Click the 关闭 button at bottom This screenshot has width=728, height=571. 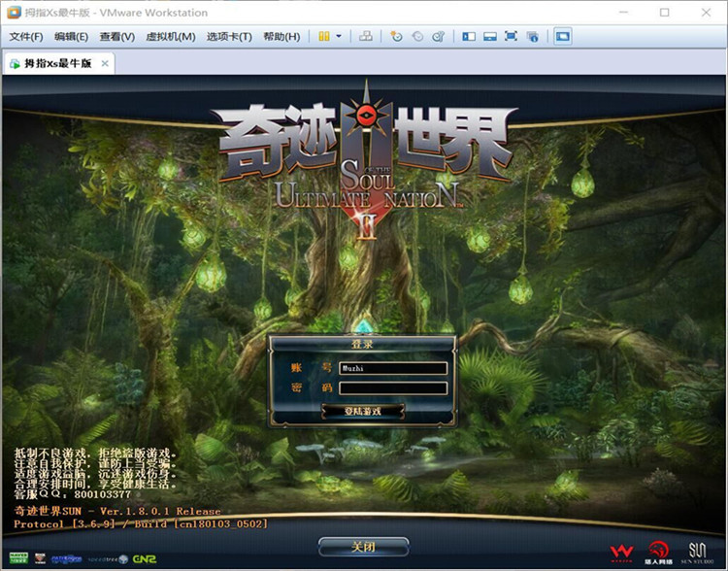[x=364, y=547]
